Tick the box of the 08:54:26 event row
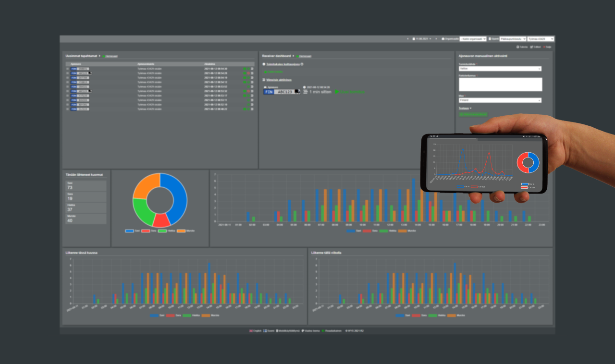 pos(68,73)
